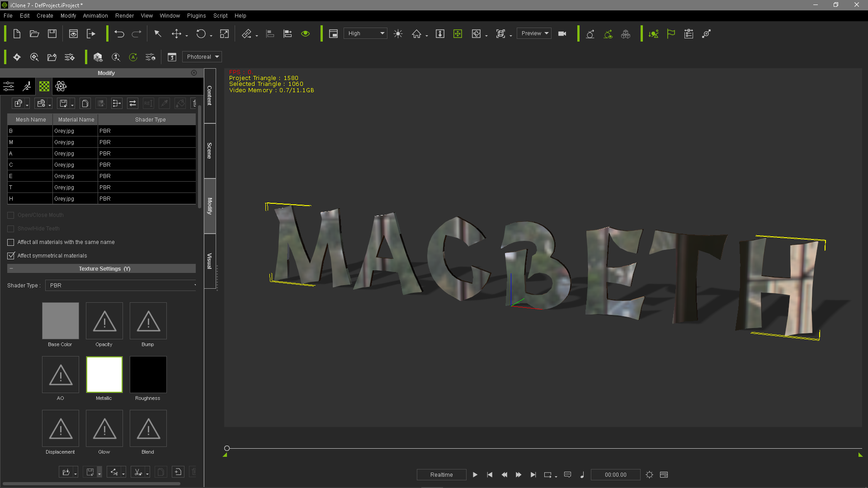
Task: Activate the Rotate object tool
Action: [201, 33]
